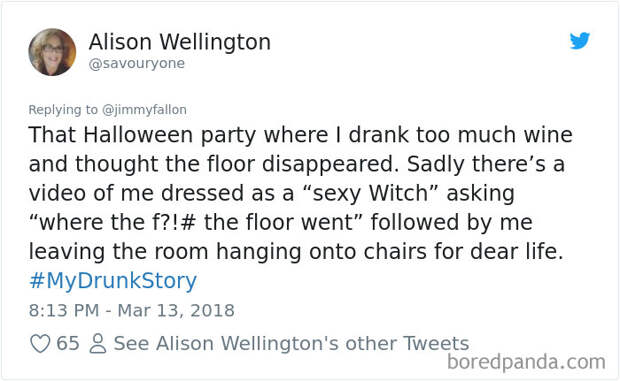Click the blue Twitter bird logo

coord(580,41)
